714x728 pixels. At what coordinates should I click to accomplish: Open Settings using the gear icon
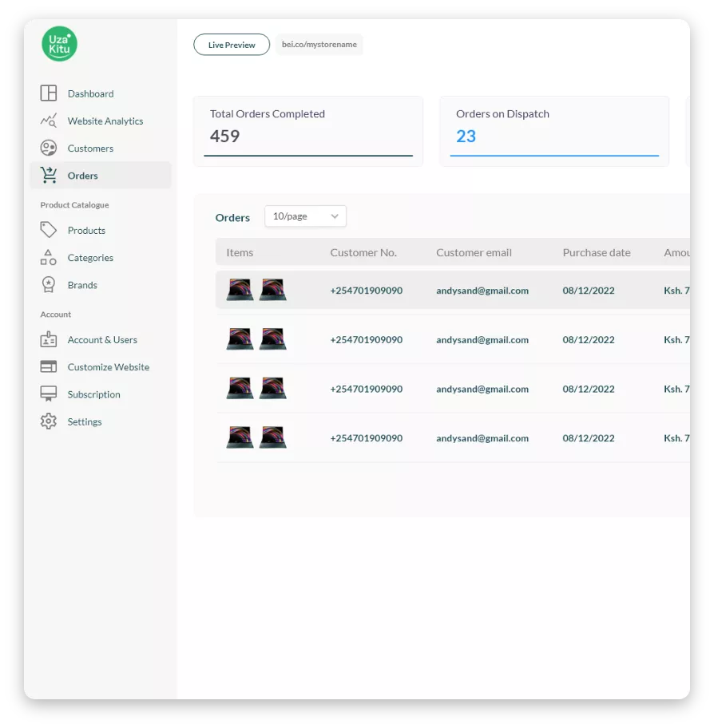pyautogui.click(x=48, y=421)
